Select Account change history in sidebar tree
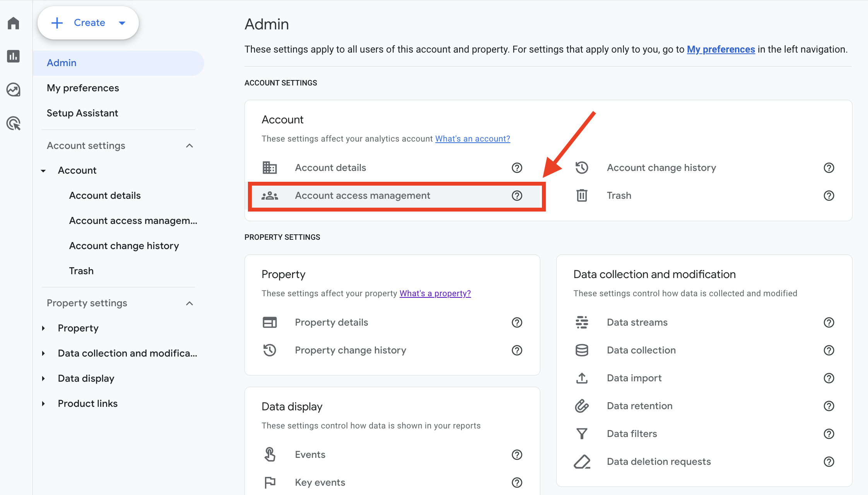The width and height of the screenshot is (868, 495). [124, 246]
